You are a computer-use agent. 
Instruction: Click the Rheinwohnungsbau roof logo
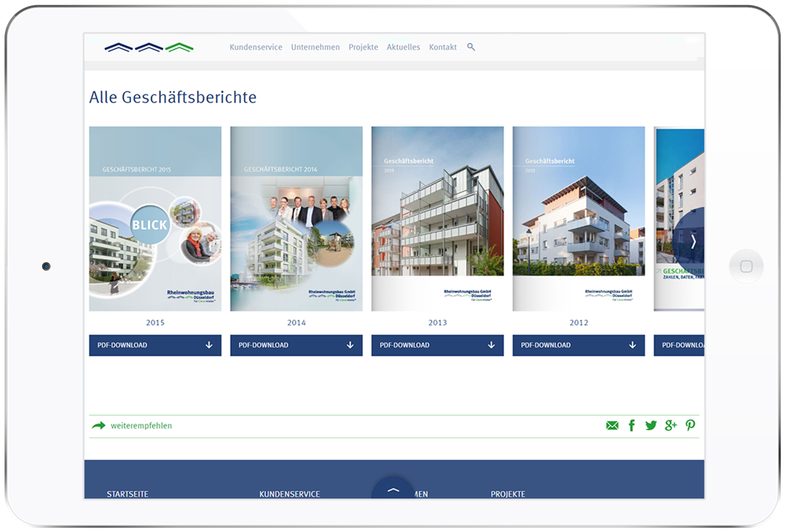click(x=149, y=47)
